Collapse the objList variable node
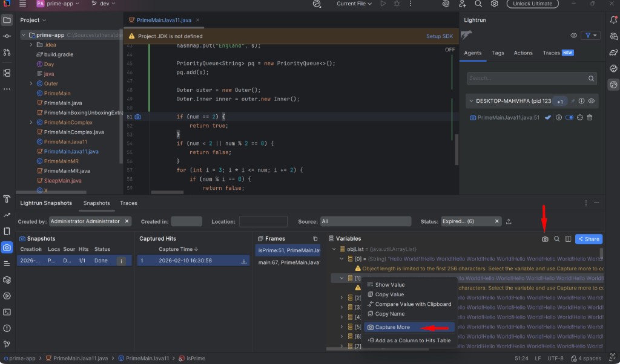This screenshot has width=620, height=364. pos(333,249)
